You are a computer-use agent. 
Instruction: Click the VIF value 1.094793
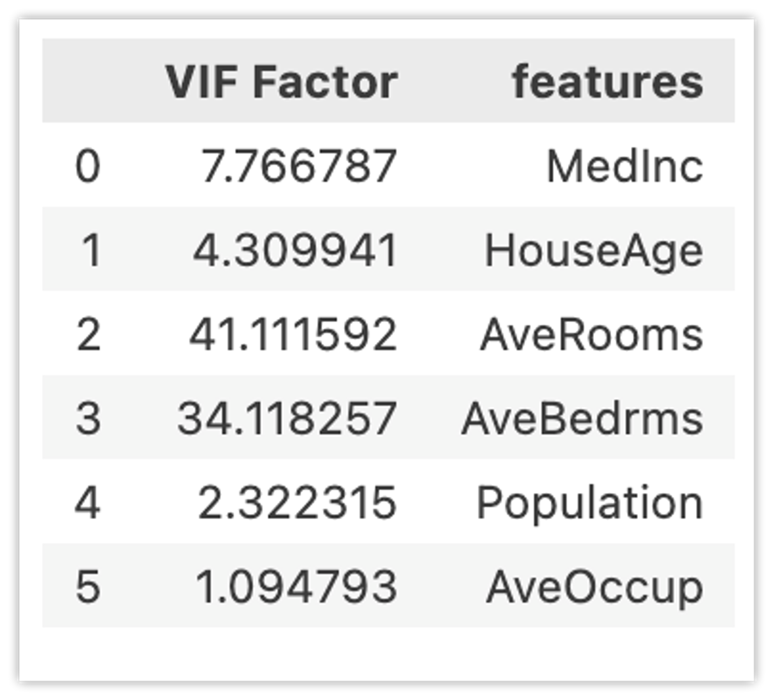click(296, 587)
